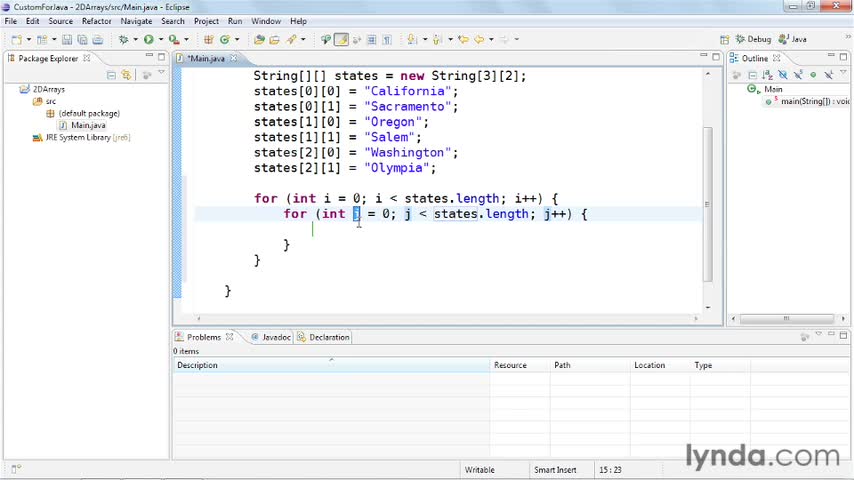This screenshot has width=854, height=480.
Task: Click the Description column header
Action: point(198,365)
